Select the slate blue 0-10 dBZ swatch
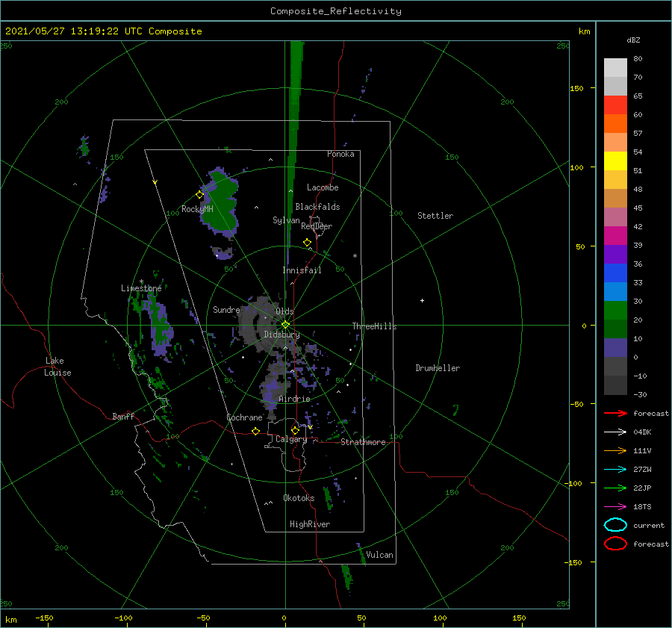The image size is (672, 628). click(x=615, y=348)
